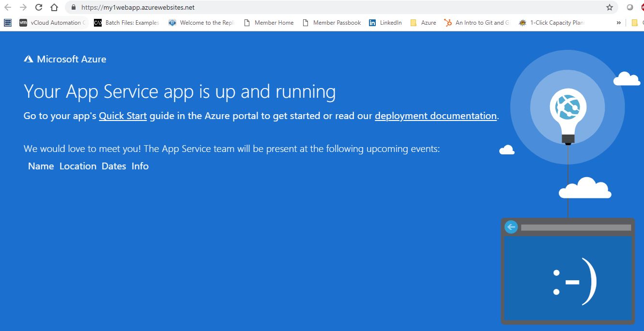Image resolution: width=644 pixels, height=331 pixels.
Task: Open the Apps grid shortcut
Action: point(7,23)
